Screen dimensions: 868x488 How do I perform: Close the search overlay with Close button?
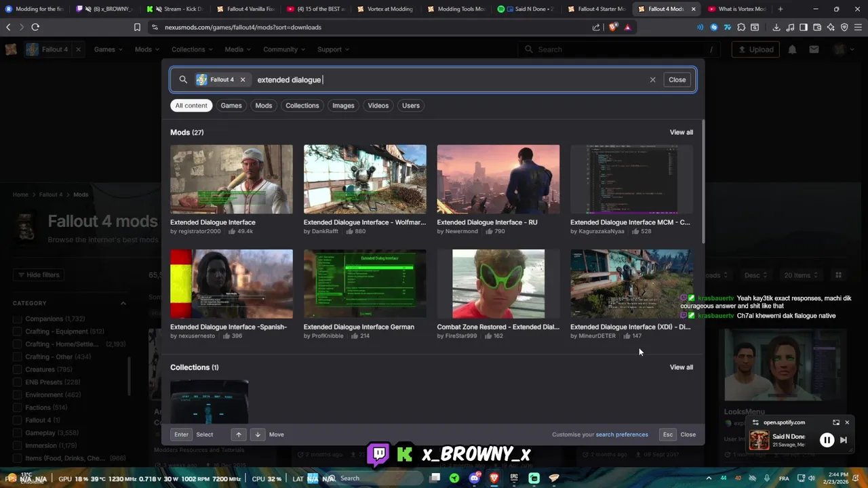click(x=677, y=80)
